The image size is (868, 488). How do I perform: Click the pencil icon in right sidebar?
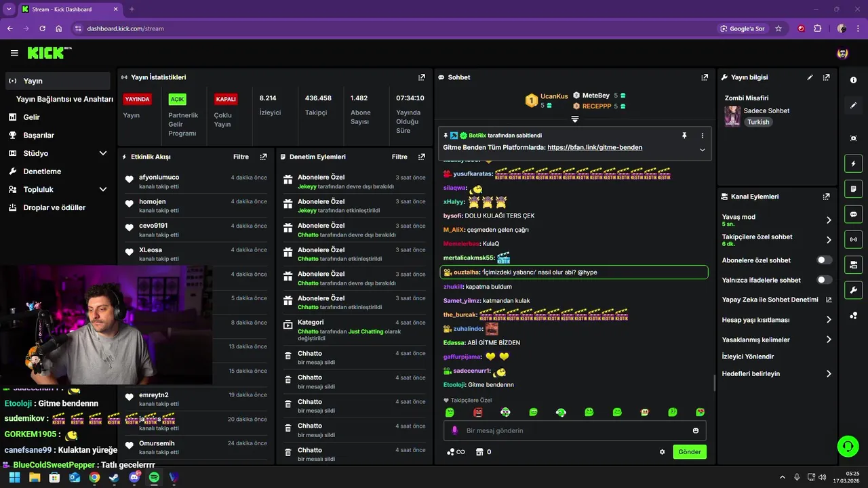coord(853,105)
